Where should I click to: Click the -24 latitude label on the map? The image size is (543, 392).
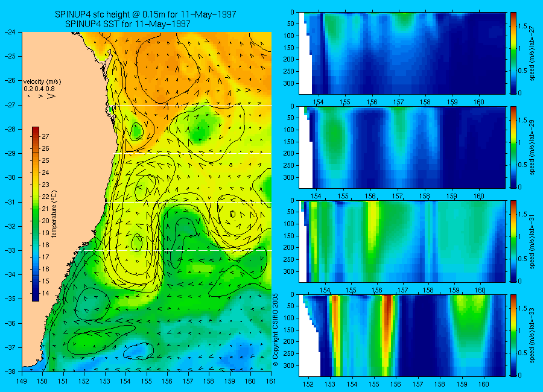10,32
